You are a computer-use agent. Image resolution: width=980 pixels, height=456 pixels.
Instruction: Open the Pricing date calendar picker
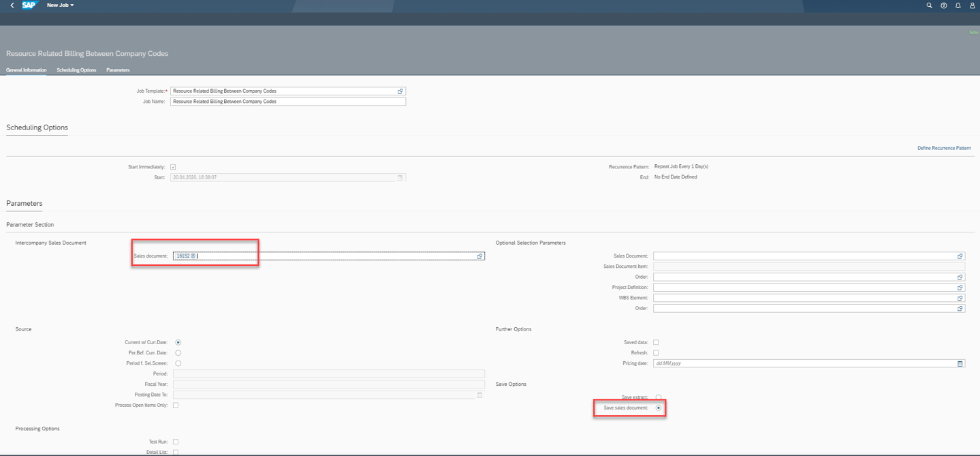point(960,363)
